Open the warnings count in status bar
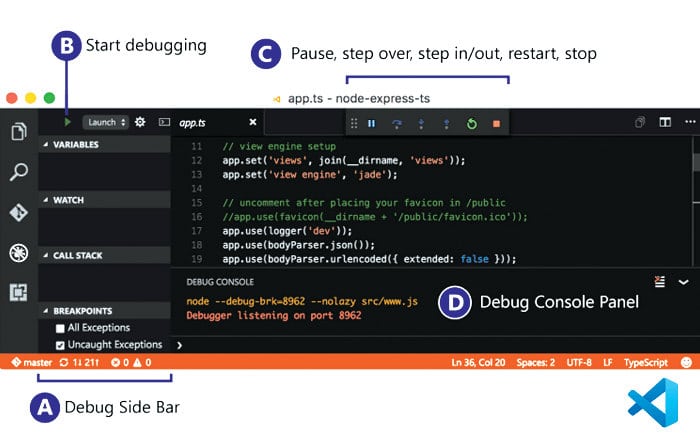The height and width of the screenshot is (440, 700). [142, 362]
